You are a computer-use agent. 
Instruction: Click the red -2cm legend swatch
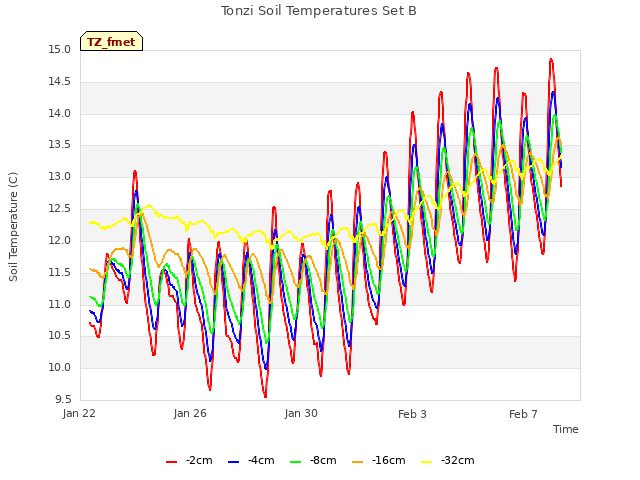tap(171, 462)
